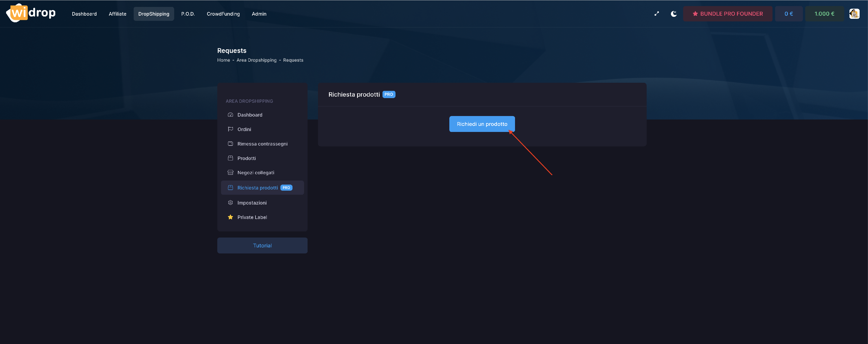
Task: Open the Affiliate top menu
Action: pyautogui.click(x=117, y=14)
